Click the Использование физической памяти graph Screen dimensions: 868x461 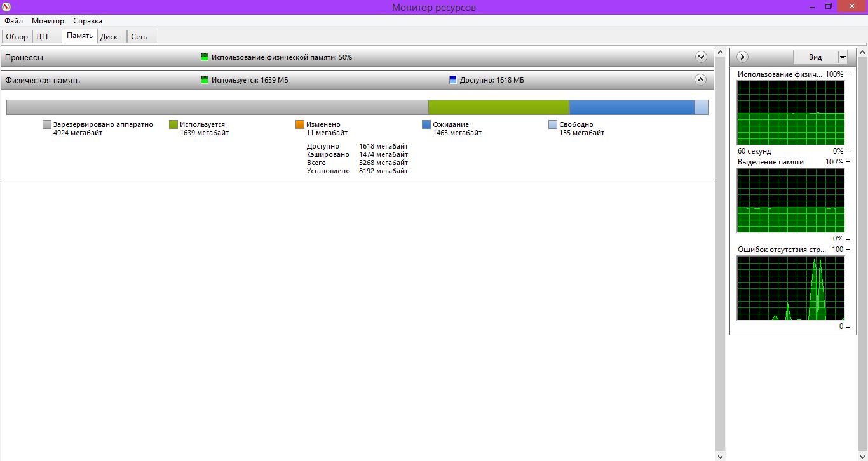click(790, 112)
